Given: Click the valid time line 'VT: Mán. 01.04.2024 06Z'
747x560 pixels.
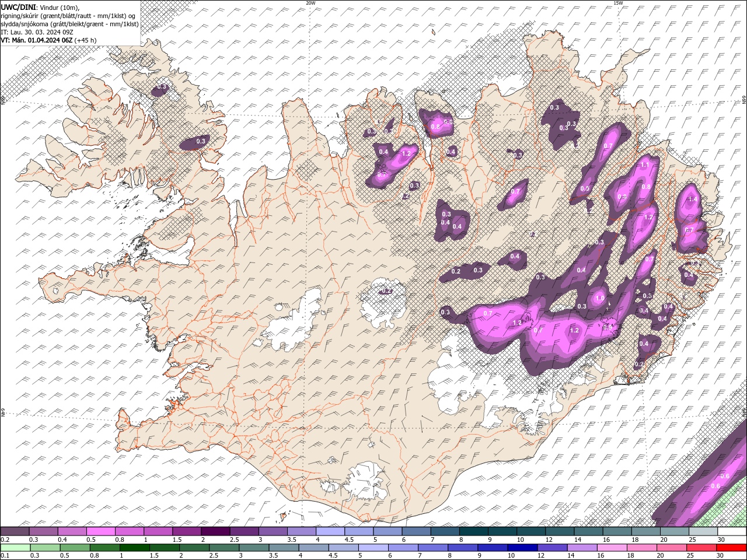Looking at the screenshot, I should pyautogui.click(x=36, y=40).
